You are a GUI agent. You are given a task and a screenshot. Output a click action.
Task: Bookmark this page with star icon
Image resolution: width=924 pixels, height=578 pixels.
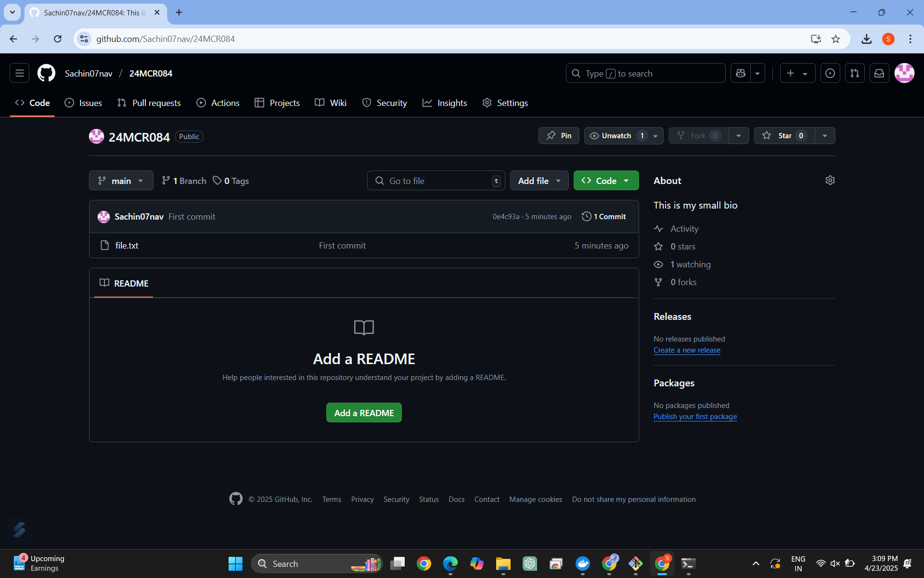tap(835, 39)
